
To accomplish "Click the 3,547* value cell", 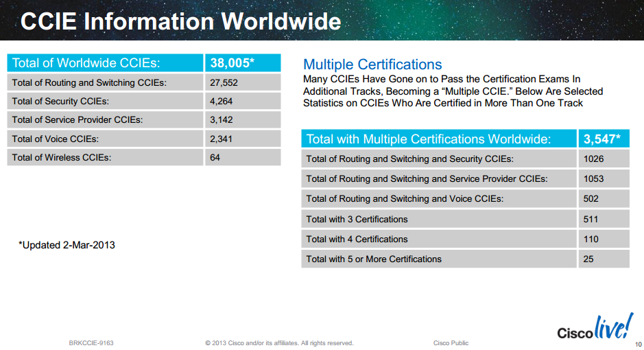I will tap(601, 139).
